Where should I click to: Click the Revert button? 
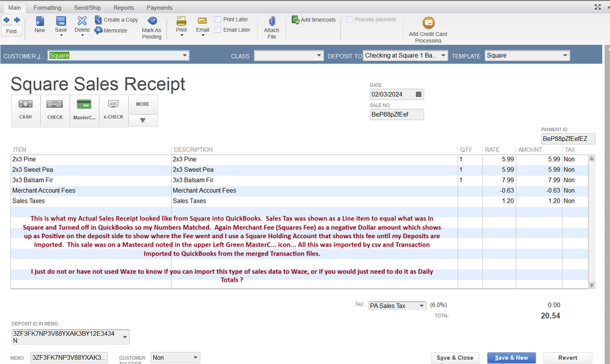click(x=567, y=358)
